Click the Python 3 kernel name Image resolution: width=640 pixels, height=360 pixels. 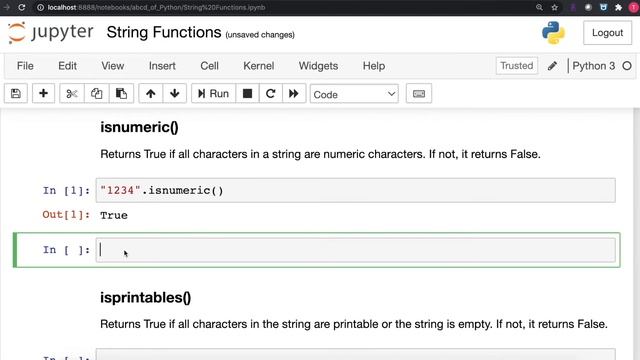[593, 66]
